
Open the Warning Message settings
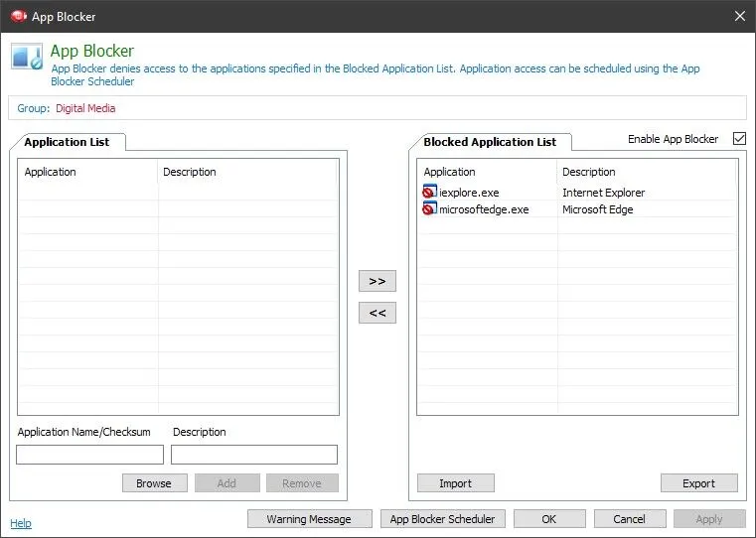pyautogui.click(x=310, y=519)
